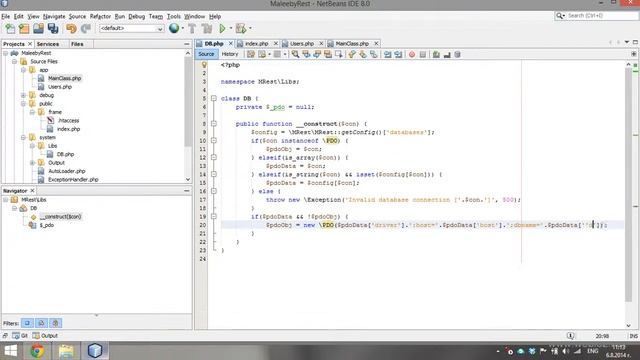Switch editor to History view
Screen dimensions: 640x360
click(x=230, y=54)
